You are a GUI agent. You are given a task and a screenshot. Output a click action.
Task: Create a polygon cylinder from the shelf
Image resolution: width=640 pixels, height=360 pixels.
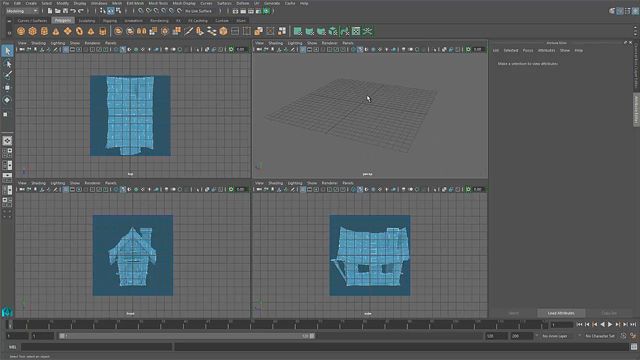pos(44,31)
